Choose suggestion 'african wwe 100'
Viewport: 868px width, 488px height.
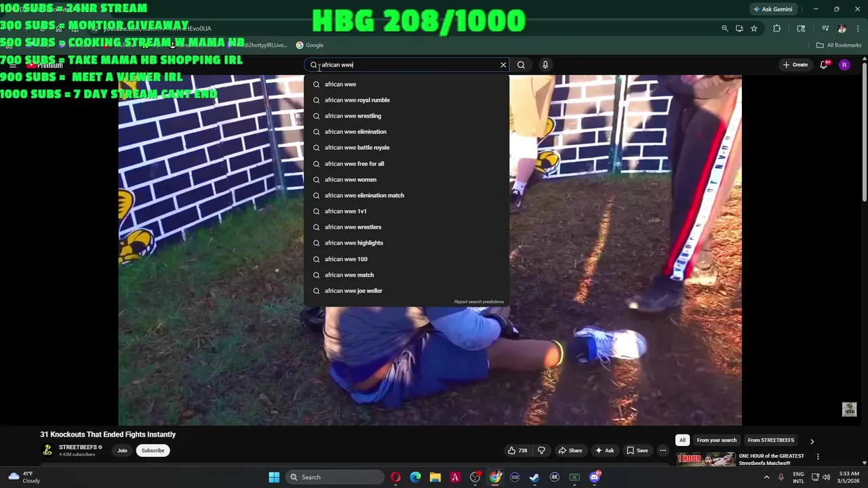[406, 259]
